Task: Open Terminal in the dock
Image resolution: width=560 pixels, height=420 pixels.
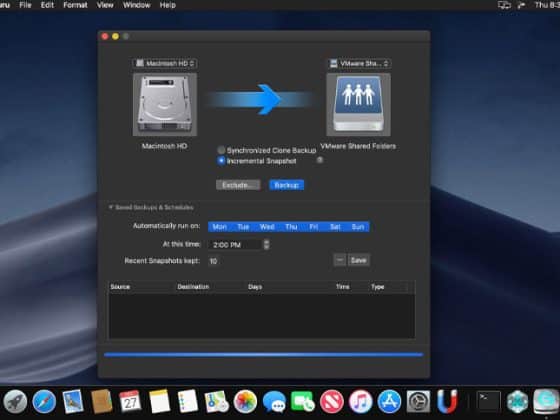Action: [489, 401]
